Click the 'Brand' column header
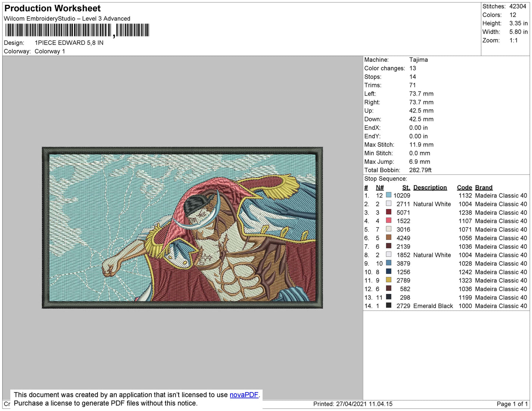The width and height of the screenshot is (532, 411). click(484, 187)
